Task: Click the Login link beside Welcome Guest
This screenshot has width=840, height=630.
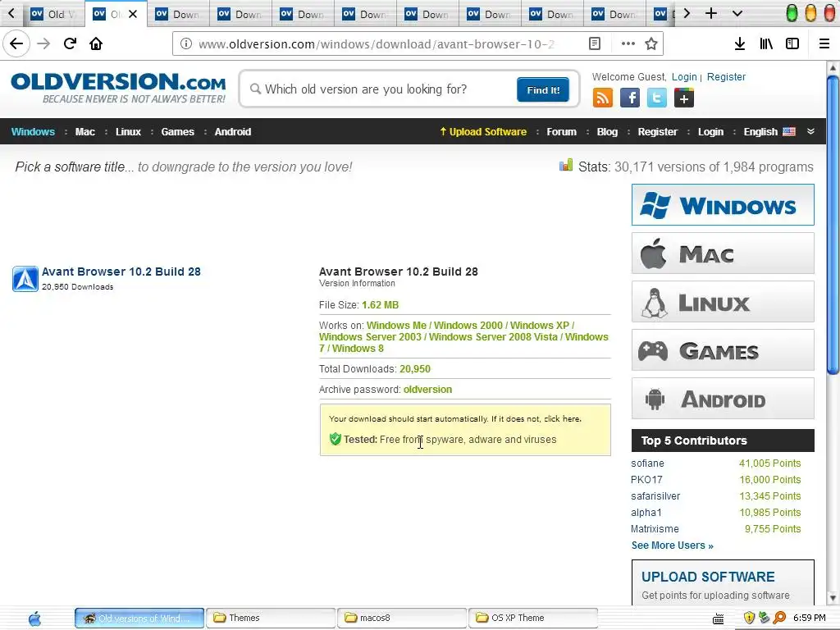Action: pos(684,76)
